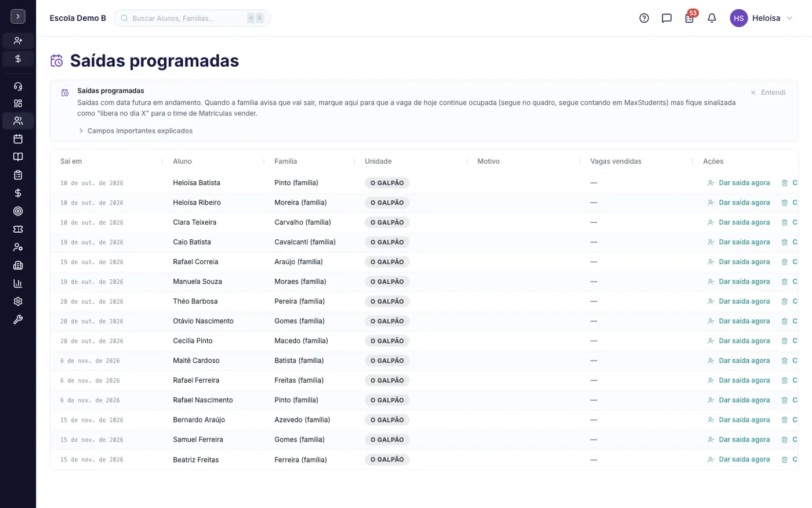Open the notifications bell

pos(712,18)
